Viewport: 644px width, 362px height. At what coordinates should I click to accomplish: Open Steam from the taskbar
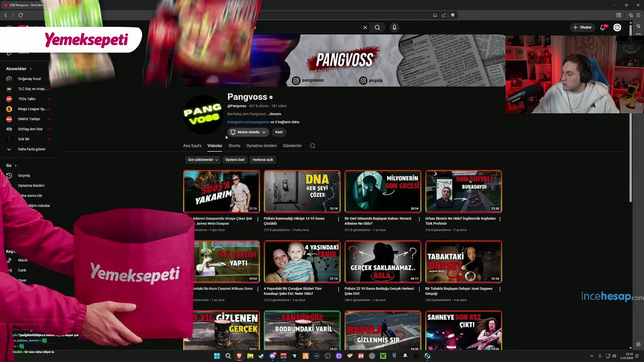(x=261, y=356)
